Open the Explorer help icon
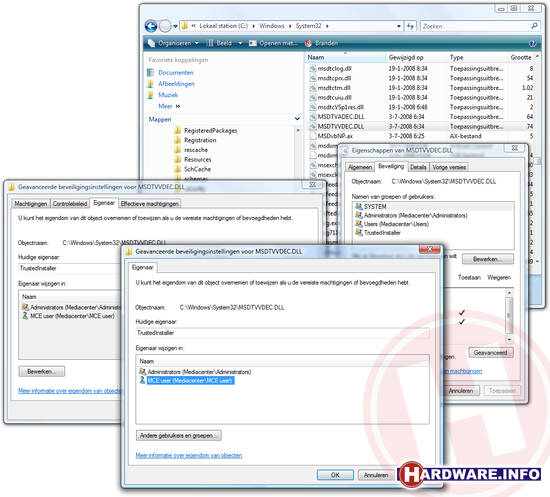Viewport: 550px width, 497px height. tap(532, 43)
